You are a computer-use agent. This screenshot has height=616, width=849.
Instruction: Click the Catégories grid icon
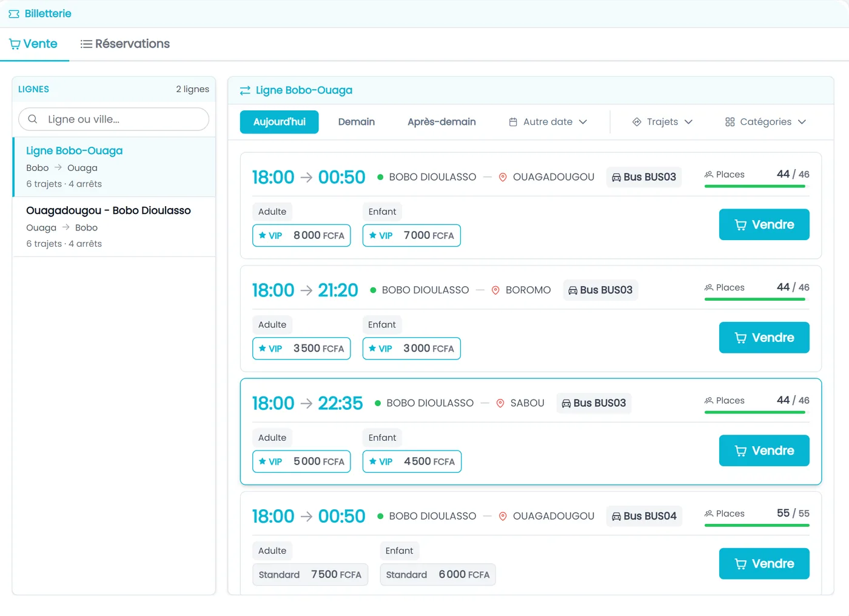pyautogui.click(x=730, y=122)
